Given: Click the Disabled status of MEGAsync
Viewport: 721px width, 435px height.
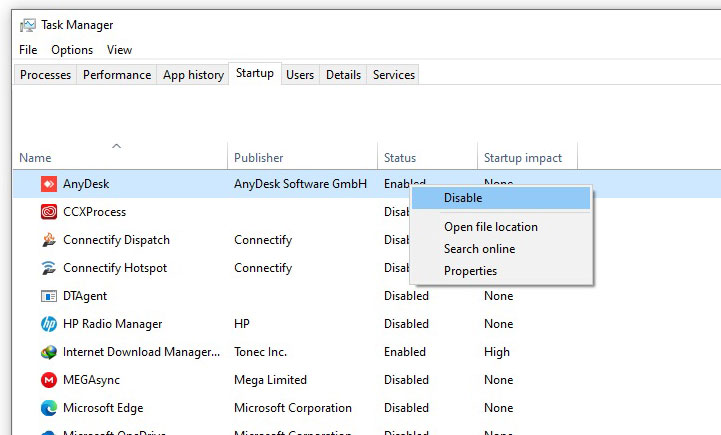Looking at the screenshot, I should (x=406, y=380).
